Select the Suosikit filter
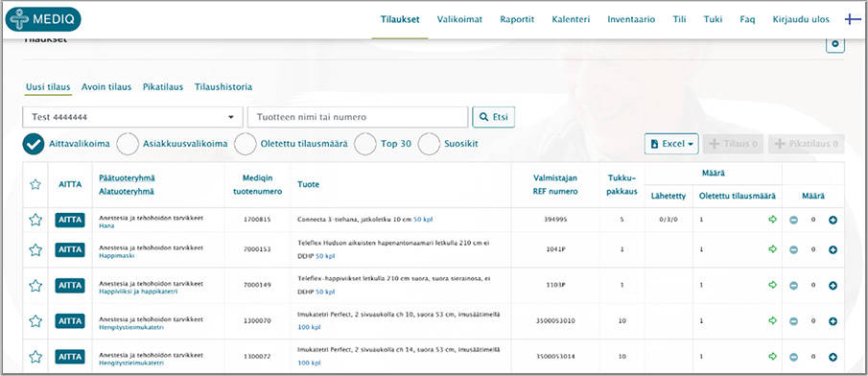 429,144
